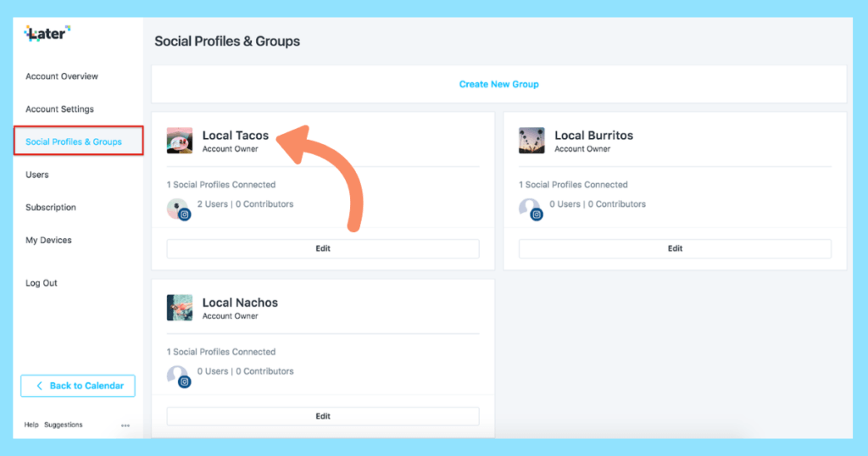The image size is (868, 456).
Task: Navigate to Subscription page
Action: tap(51, 208)
